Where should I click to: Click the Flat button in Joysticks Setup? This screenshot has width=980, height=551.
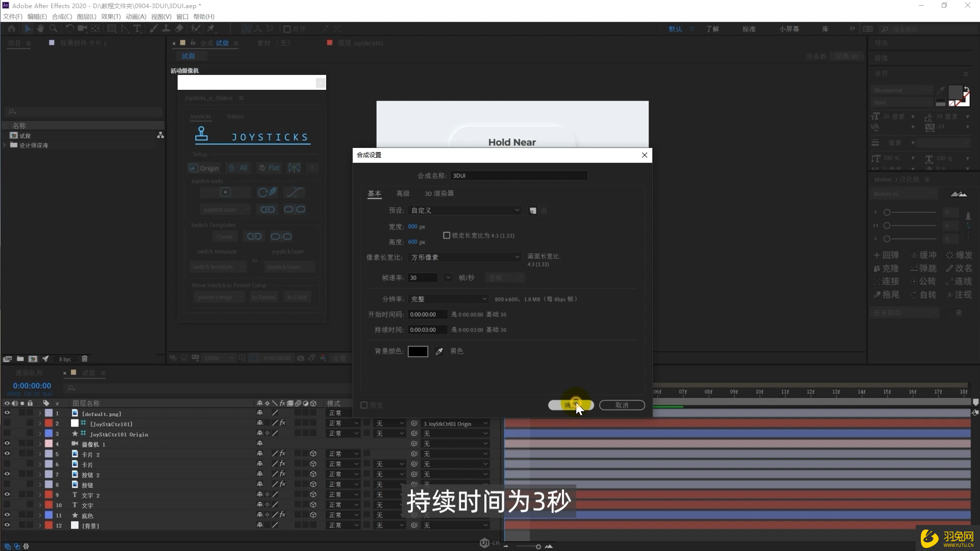[x=269, y=167]
